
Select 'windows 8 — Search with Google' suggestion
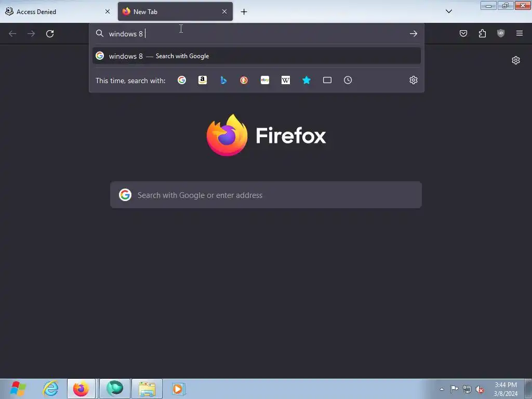click(x=257, y=56)
